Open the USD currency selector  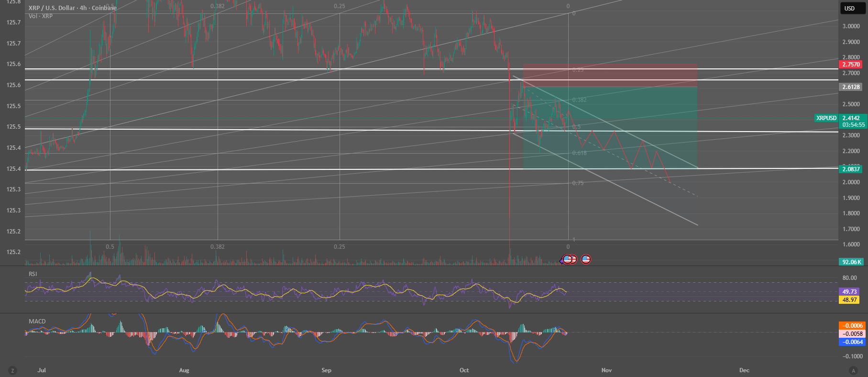pyautogui.click(x=849, y=8)
